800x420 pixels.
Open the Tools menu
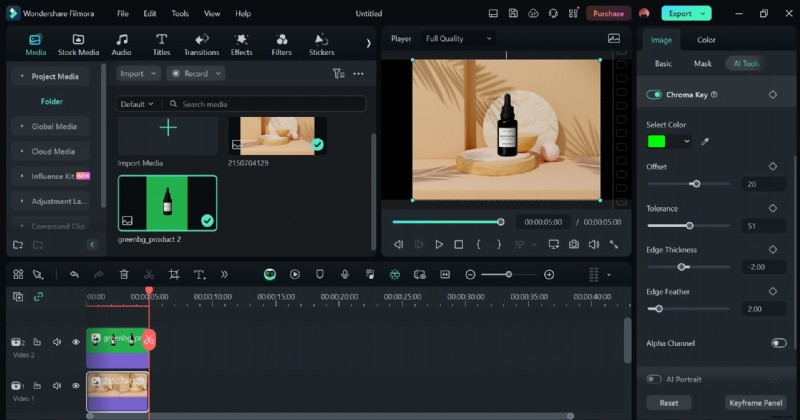pos(180,14)
